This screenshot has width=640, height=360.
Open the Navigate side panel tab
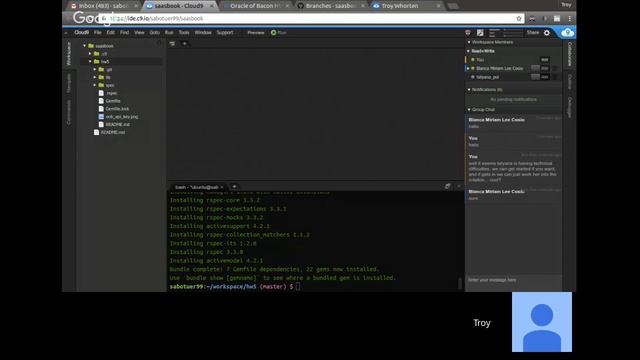pyautogui.click(x=69, y=83)
